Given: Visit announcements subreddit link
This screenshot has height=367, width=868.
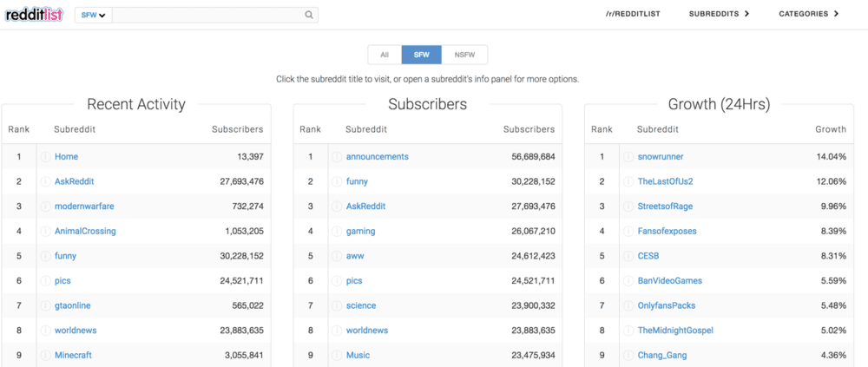Looking at the screenshot, I should (378, 157).
